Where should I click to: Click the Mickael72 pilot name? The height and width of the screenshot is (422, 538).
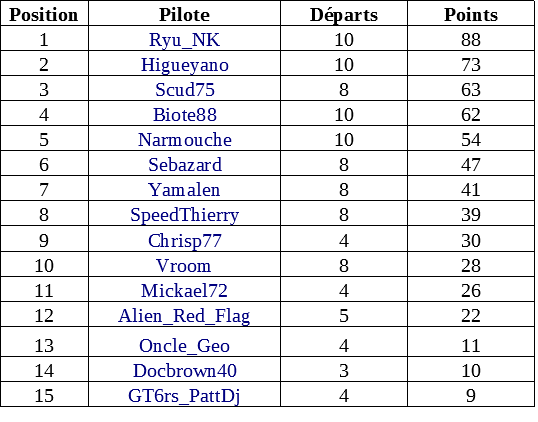tap(184, 291)
